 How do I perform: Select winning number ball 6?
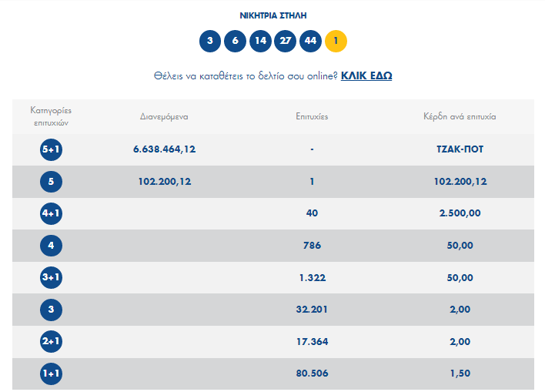(235, 41)
